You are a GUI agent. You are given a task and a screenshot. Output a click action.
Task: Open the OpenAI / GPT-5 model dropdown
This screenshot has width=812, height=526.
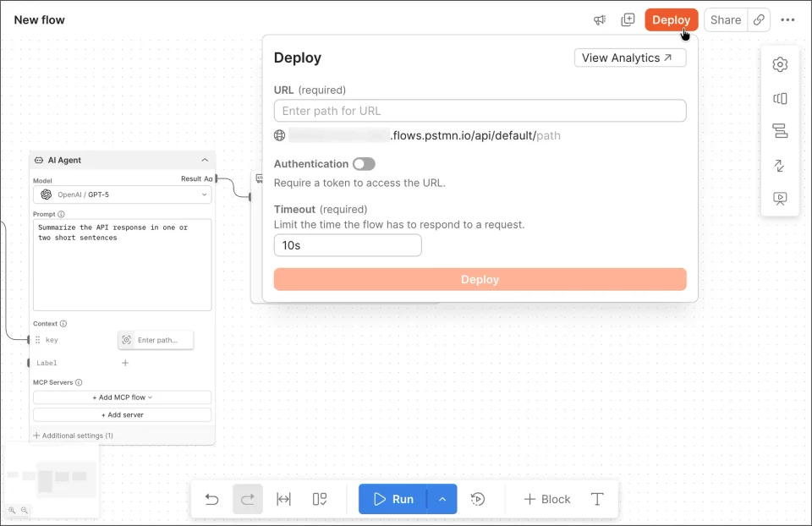122,195
